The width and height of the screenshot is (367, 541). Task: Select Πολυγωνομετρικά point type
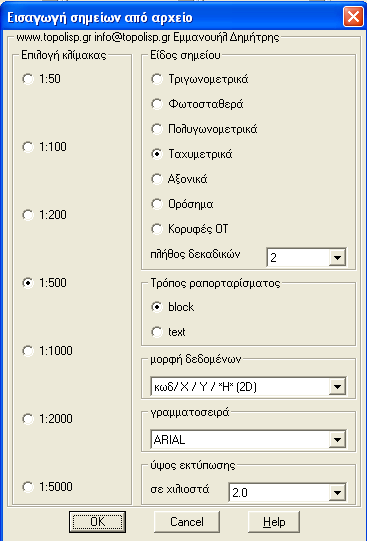pyautogui.click(x=157, y=129)
